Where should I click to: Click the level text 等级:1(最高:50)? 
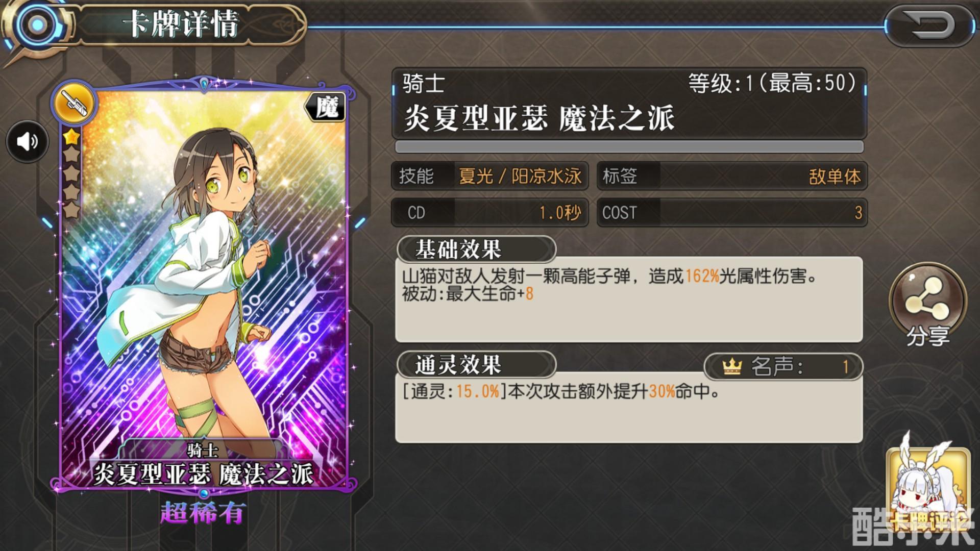click(x=772, y=83)
